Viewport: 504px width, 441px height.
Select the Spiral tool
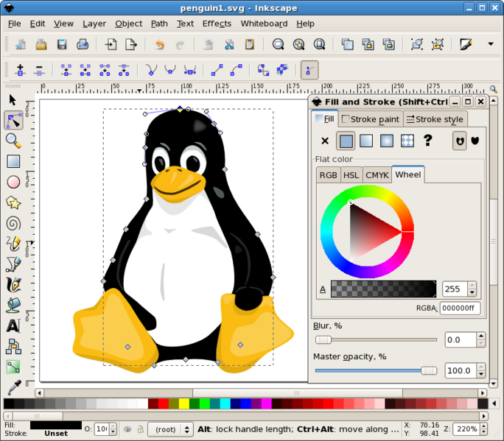pyautogui.click(x=13, y=224)
